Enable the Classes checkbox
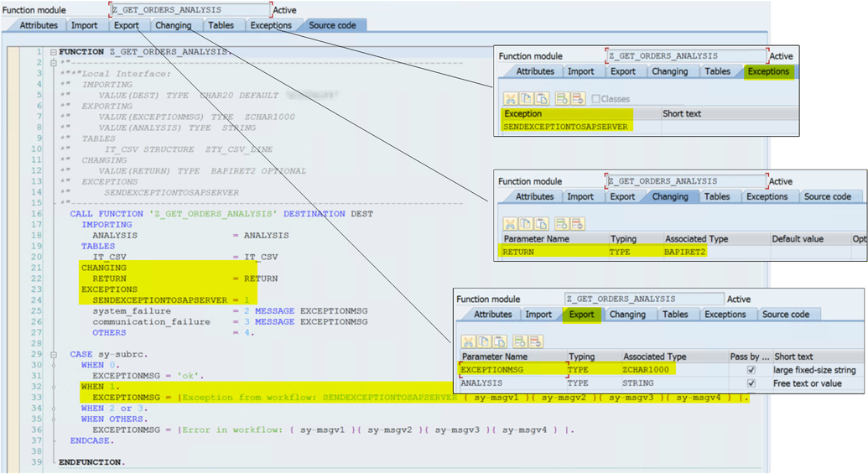The width and height of the screenshot is (868, 474). click(595, 99)
